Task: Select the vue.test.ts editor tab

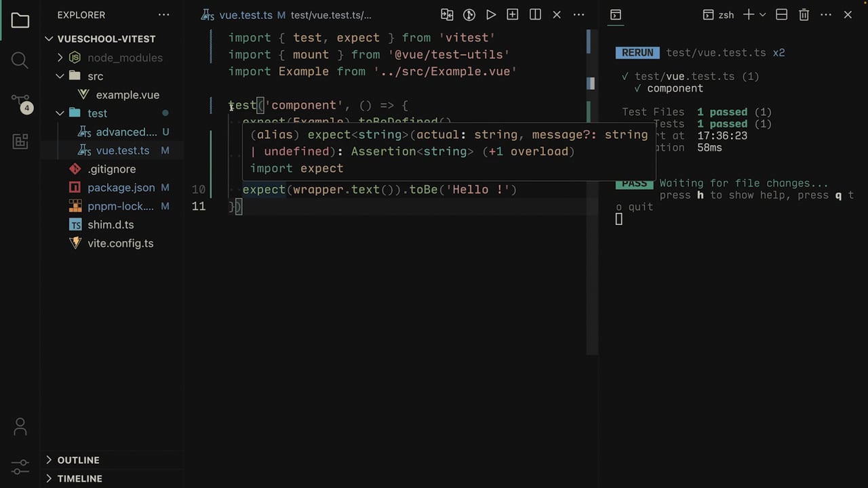Action: coord(237,15)
